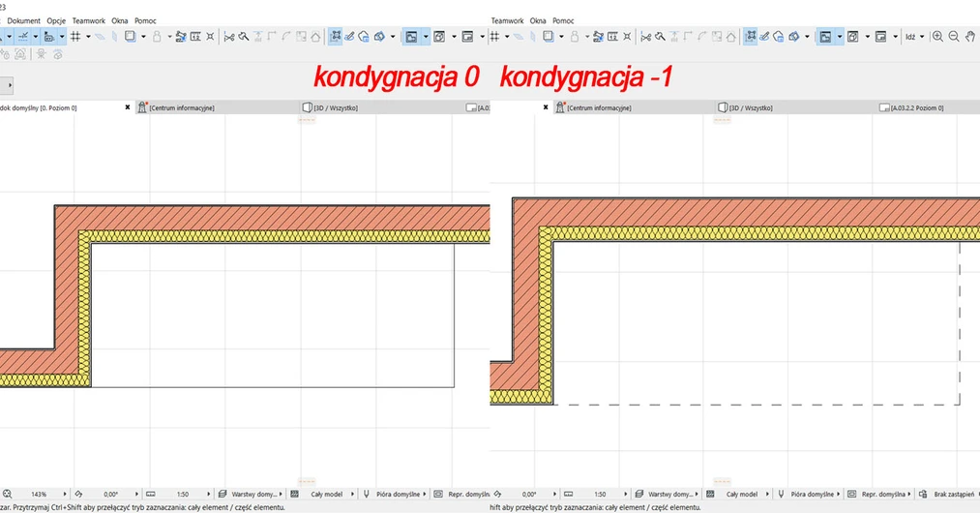Expand grid snap options arrow in left window

click(88, 36)
